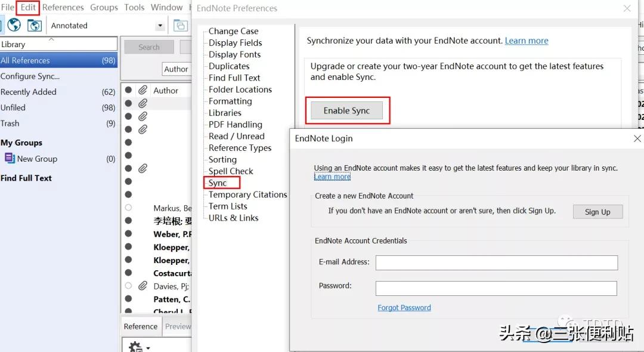Open the Annotated style dropdown
The width and height of the screenshot is (644, 352).
159,25
